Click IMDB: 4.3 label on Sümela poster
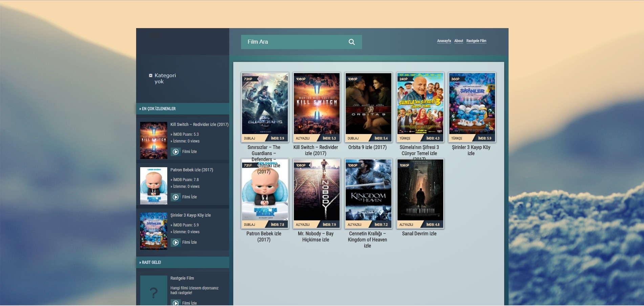 tap(433, 138)
